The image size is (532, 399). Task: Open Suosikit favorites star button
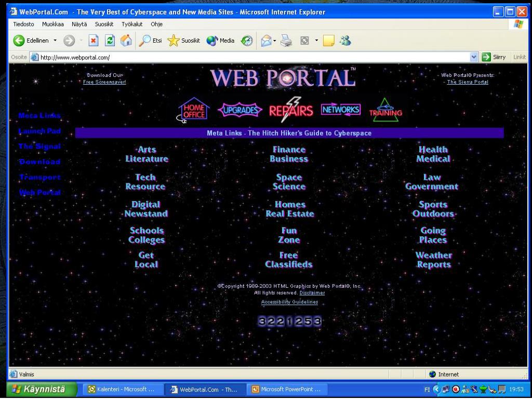coord(183,41)
